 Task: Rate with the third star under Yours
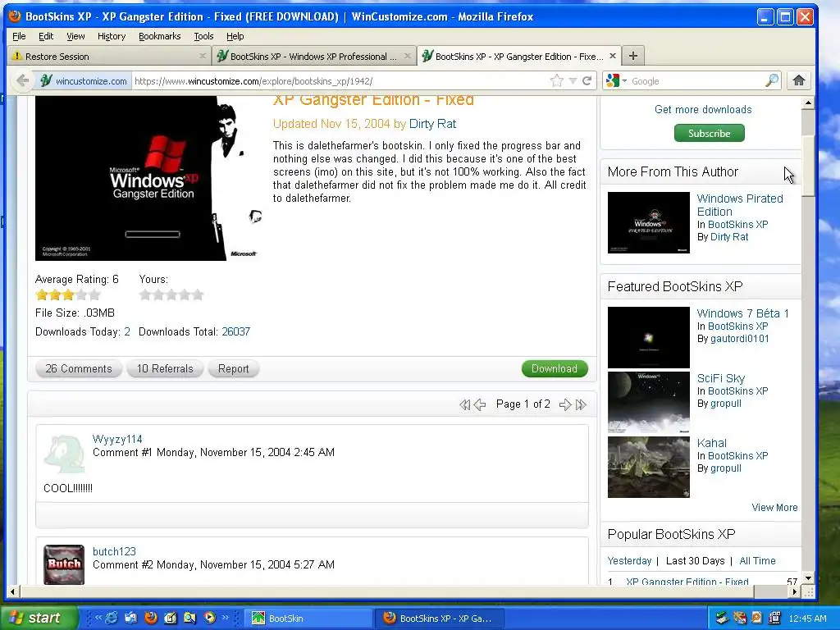point(171,294)
